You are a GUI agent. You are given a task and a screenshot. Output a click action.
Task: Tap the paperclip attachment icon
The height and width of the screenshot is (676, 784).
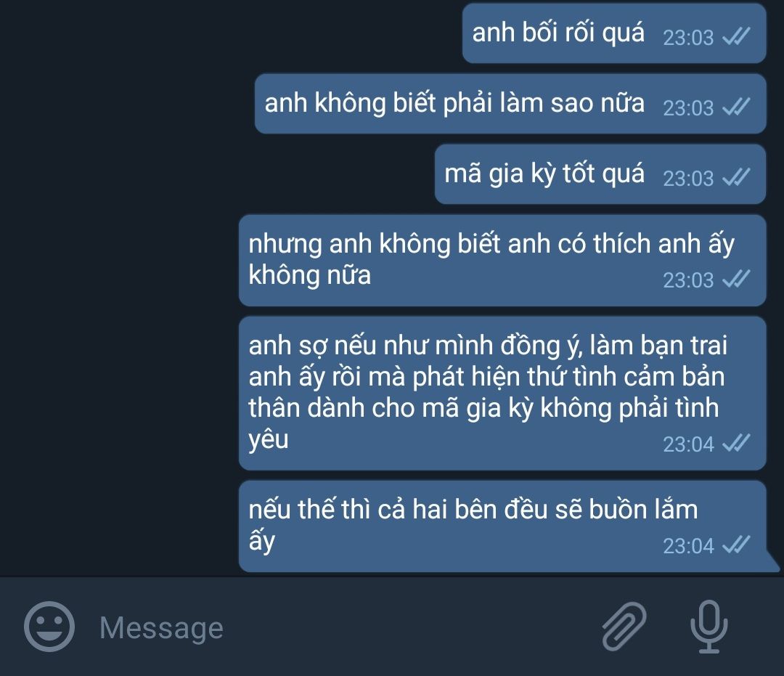tap(624, 627)
